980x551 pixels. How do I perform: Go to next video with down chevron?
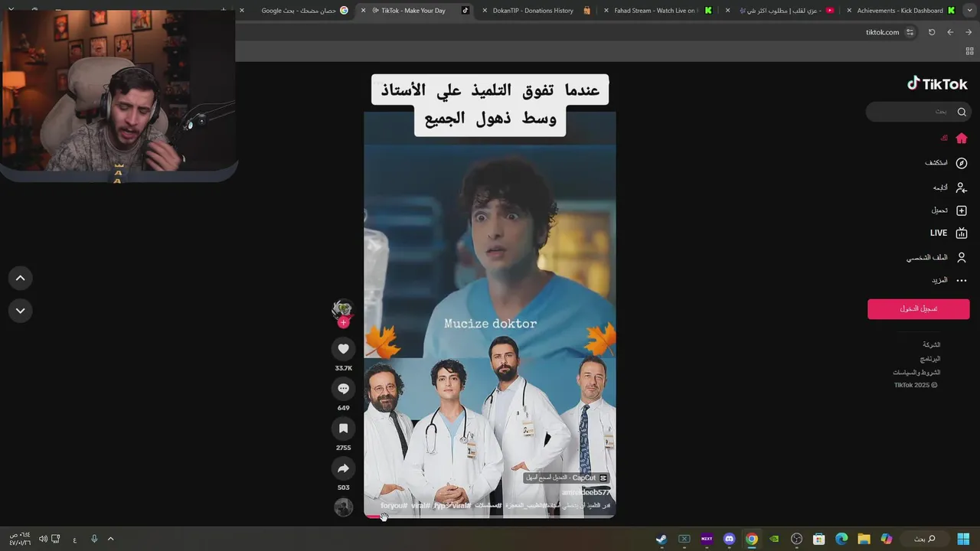pos(21,311)
